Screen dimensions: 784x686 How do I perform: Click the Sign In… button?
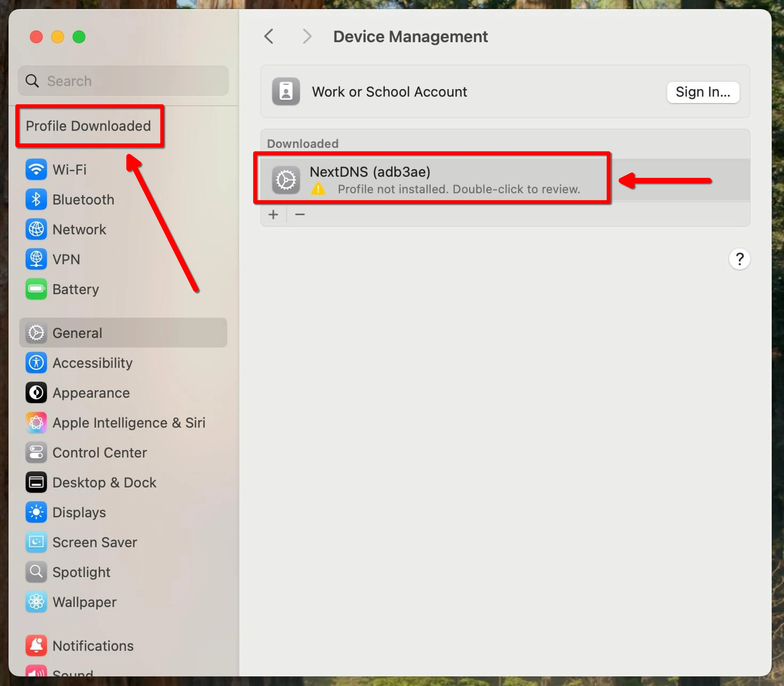click(703, 92)
